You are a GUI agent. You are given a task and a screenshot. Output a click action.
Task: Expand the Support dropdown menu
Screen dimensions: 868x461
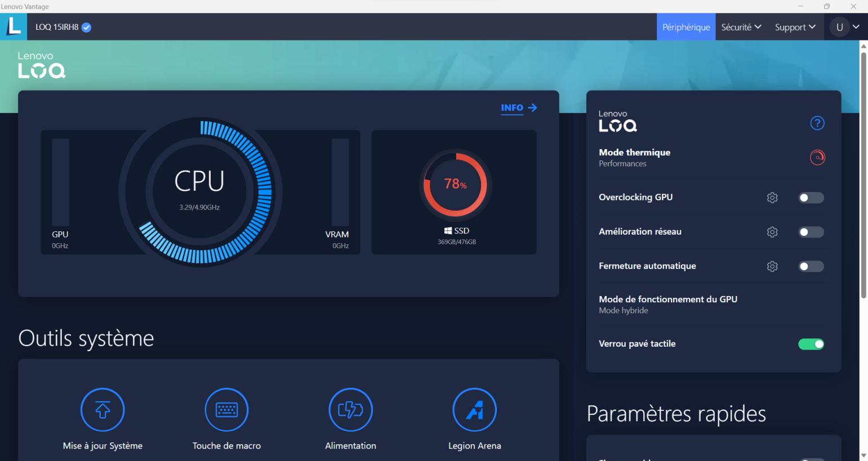pos(795,27)
